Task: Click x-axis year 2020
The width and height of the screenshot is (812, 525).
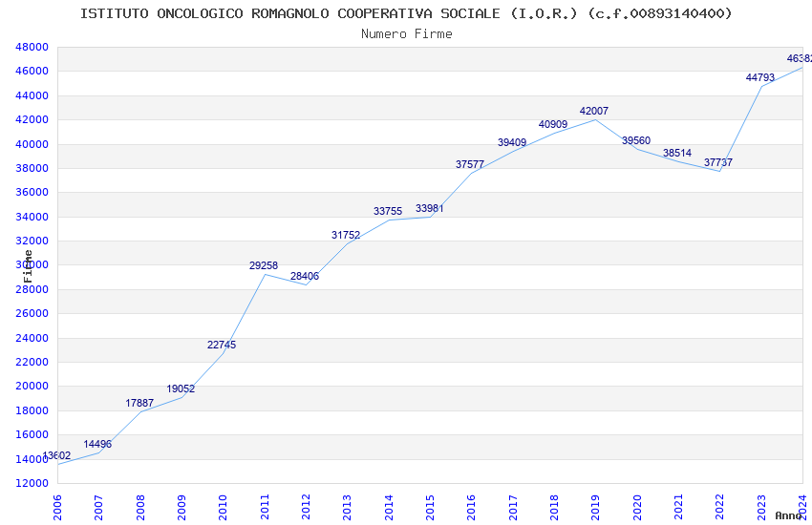Action: (x=637, y=508)
